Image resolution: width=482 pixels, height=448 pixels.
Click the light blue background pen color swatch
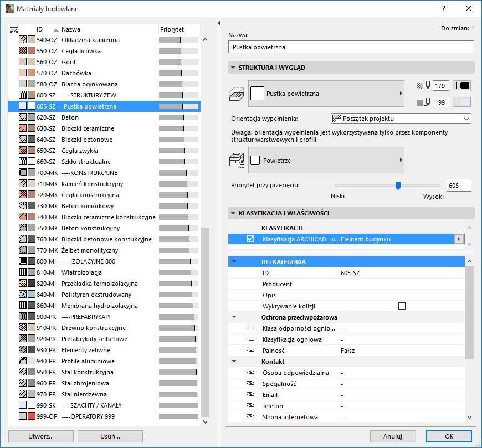point(462,102)
